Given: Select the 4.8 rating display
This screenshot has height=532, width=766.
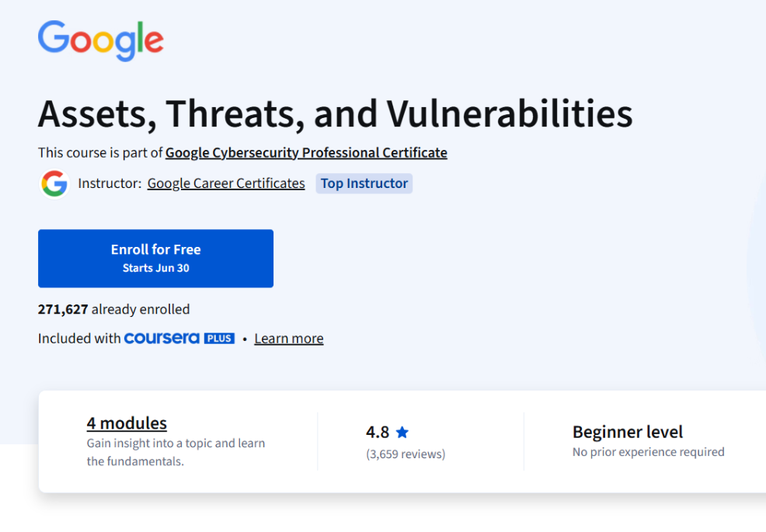Looking at the screenshot, I should 379,431.
